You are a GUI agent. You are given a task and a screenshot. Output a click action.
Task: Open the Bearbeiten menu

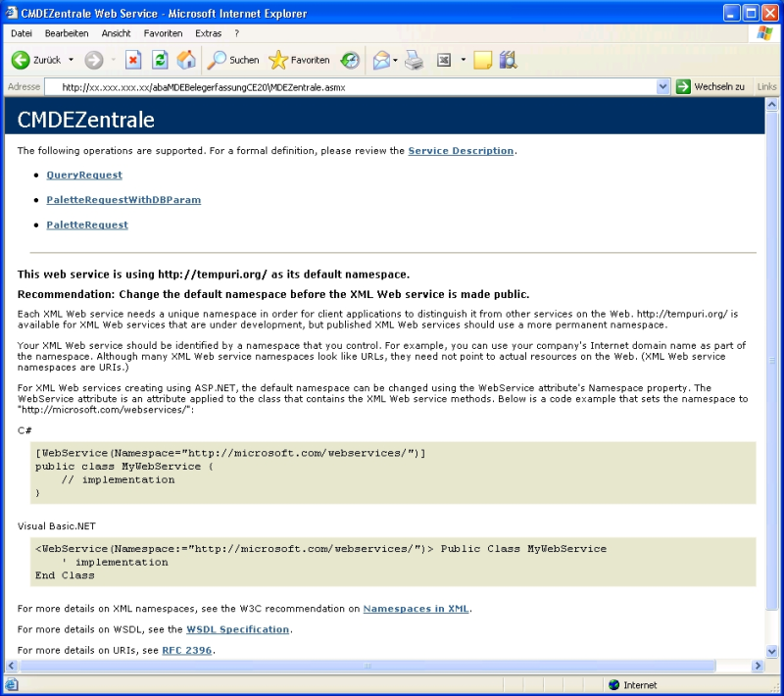coord(67,33)
